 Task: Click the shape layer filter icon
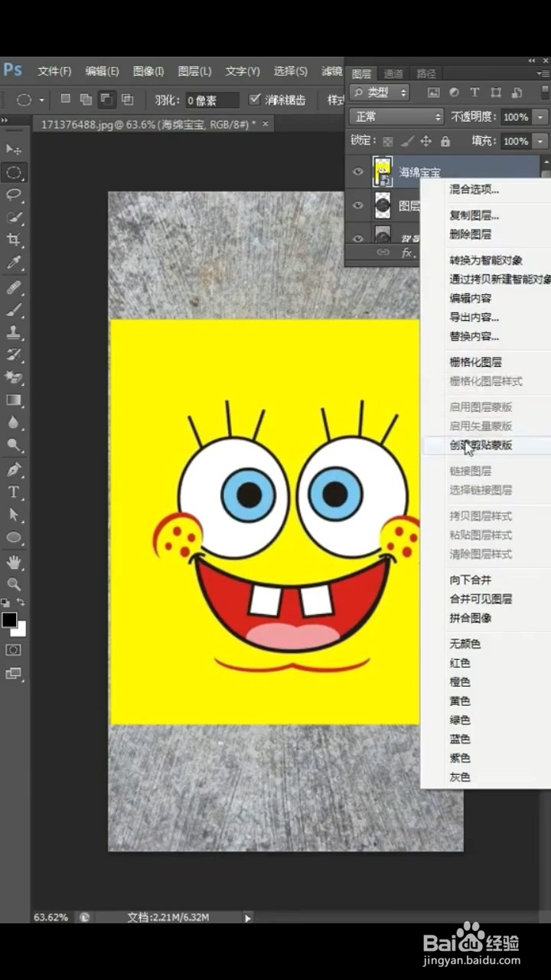[495, 93]
